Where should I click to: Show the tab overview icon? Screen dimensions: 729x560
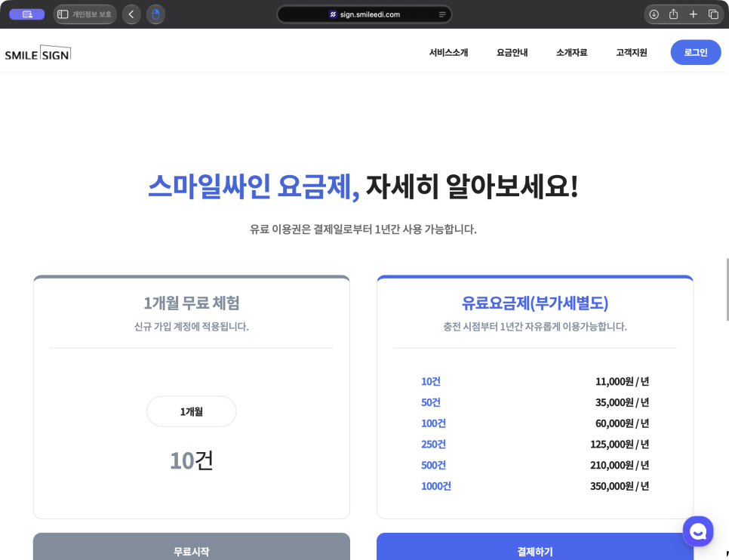pyautogui.click(x=713, y=14)
